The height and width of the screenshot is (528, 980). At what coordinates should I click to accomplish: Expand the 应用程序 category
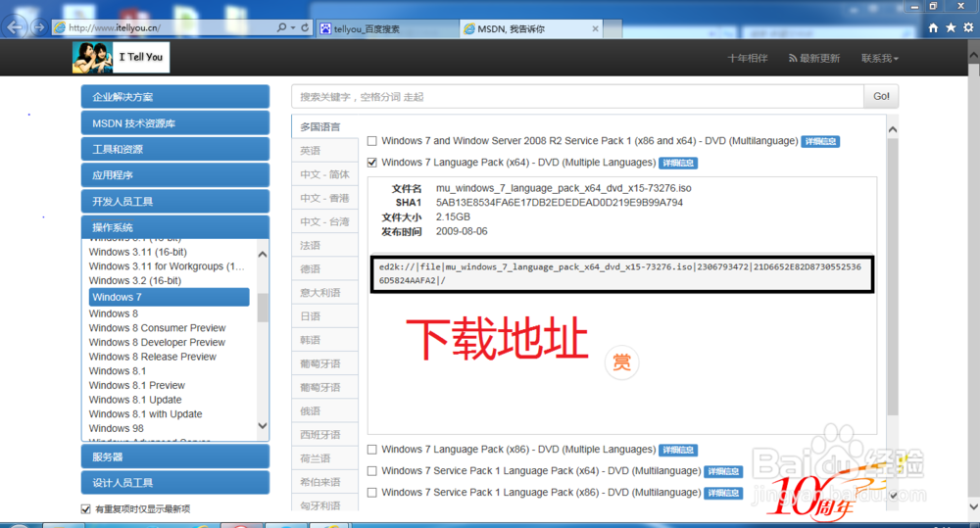[x=175, y=175]
